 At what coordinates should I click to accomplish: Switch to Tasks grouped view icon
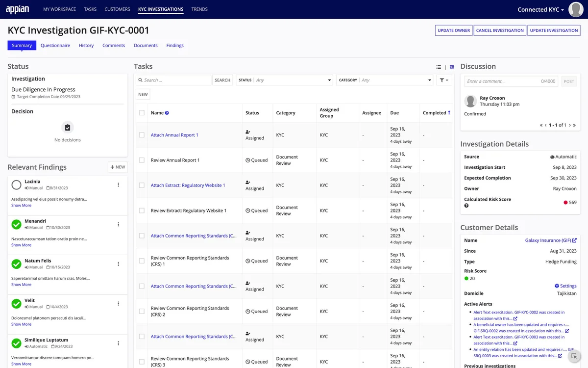point(452,67)
